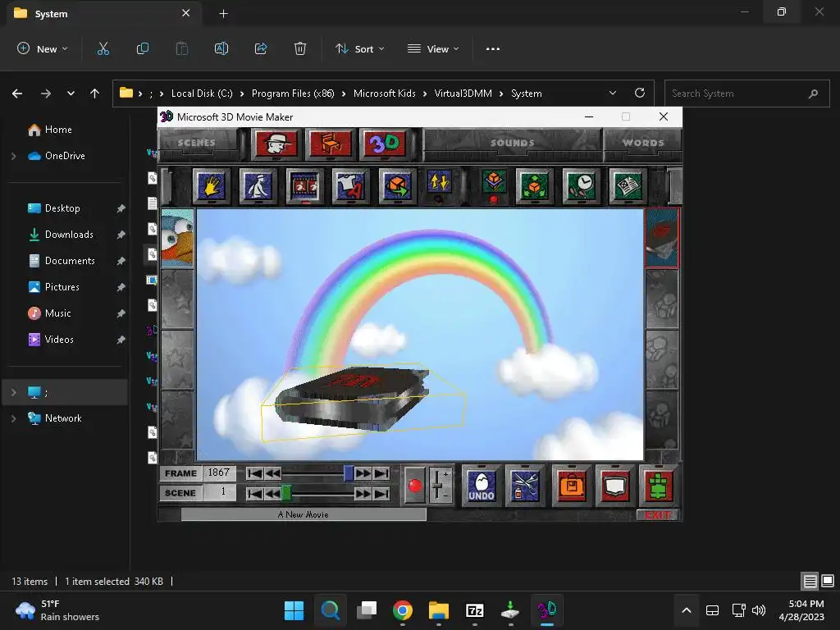The height and width of the screenshot is (630, 840).
Task: Show hidden tray icons chevron
Action: tap(687, 610)
